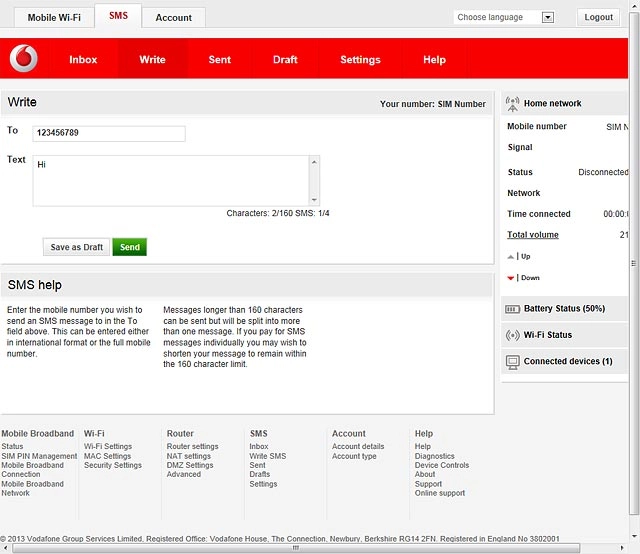Open the Inbox menu item

[x=83, y=60]
